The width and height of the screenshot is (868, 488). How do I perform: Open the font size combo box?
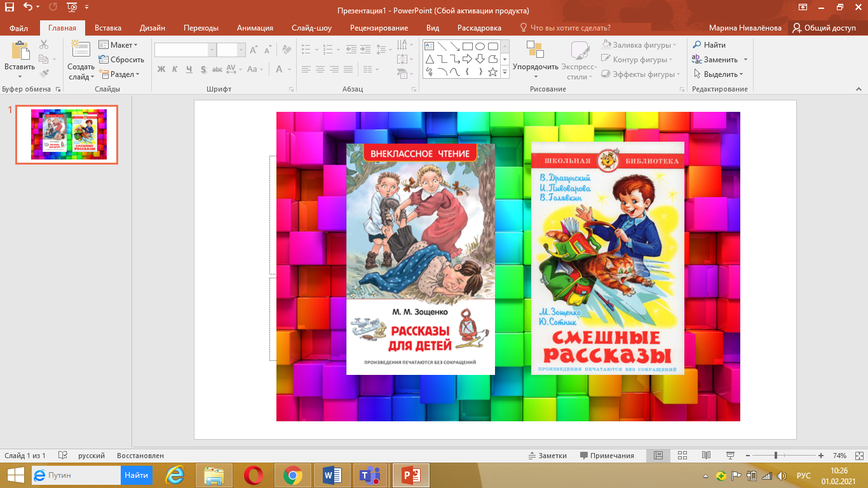[231, 50]
